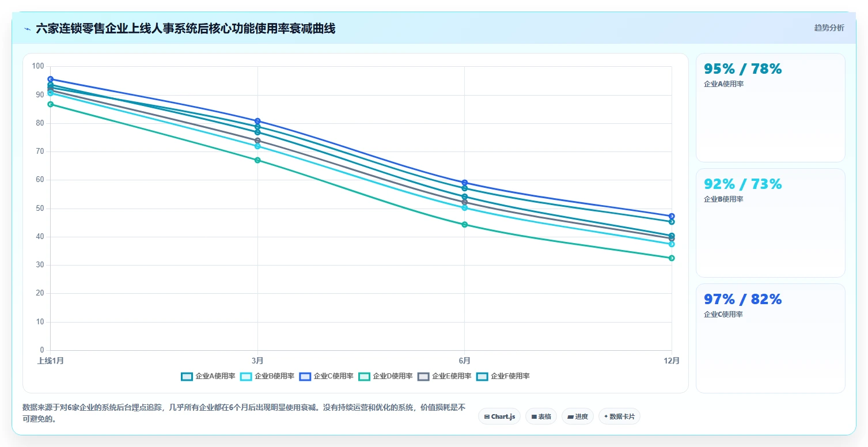This screenshot has height=447, width=868.
Task: Click the 0 y-axis tick label
Action: (x=42, y=350)
